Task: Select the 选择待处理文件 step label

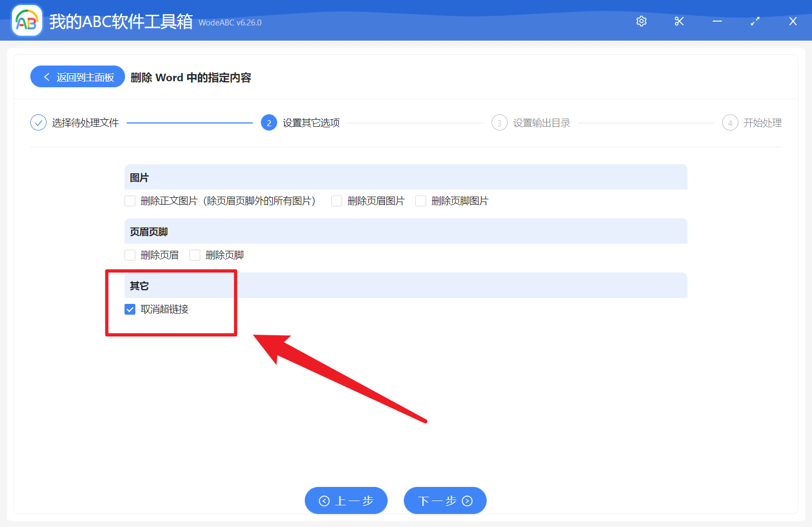Action: click(84, 122)
